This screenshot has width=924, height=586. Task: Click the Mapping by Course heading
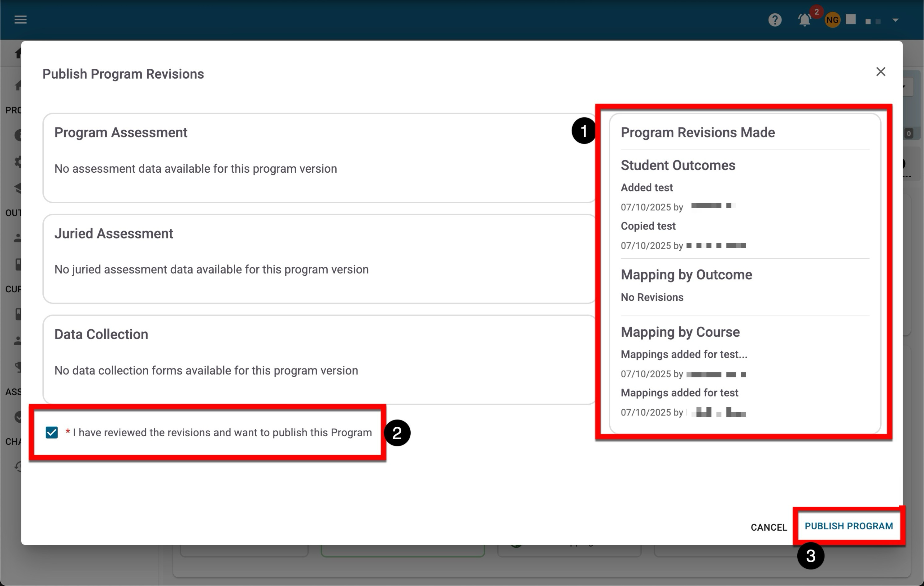pyautogui.click(x=680, y=332)
